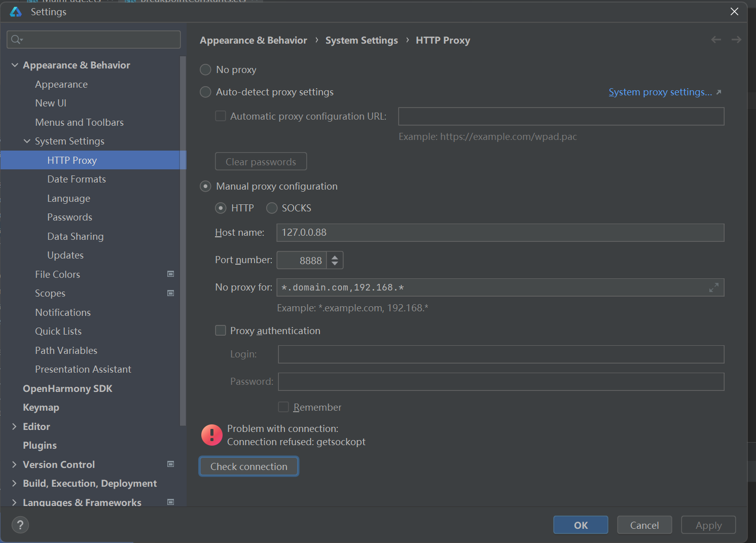This screenshot has height=543, width=756.
Task: Click the forward navigation arrow icon
Action: 736,40
